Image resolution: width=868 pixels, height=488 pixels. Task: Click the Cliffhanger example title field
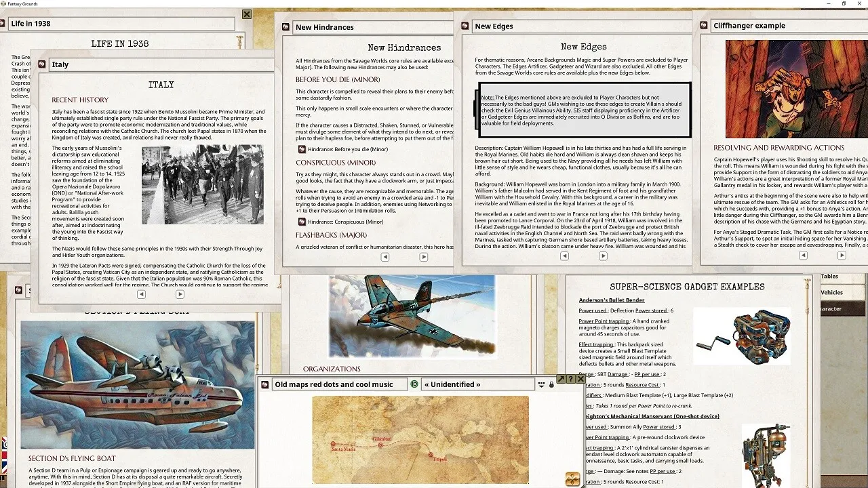[x=789, y=26]
